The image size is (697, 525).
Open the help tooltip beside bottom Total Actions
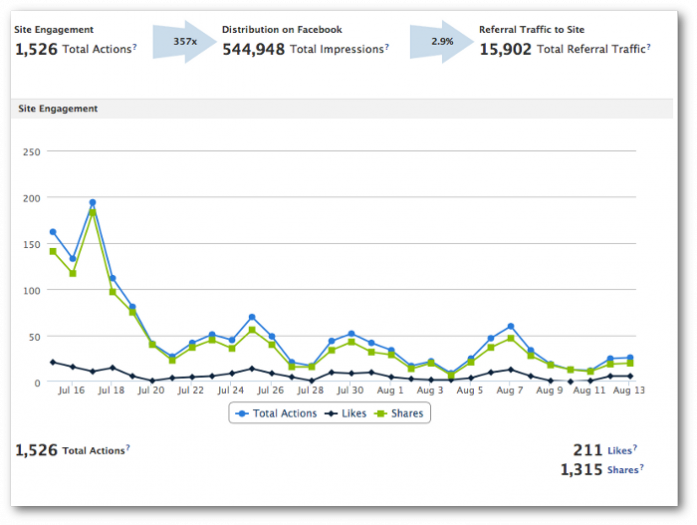(128, 448)
